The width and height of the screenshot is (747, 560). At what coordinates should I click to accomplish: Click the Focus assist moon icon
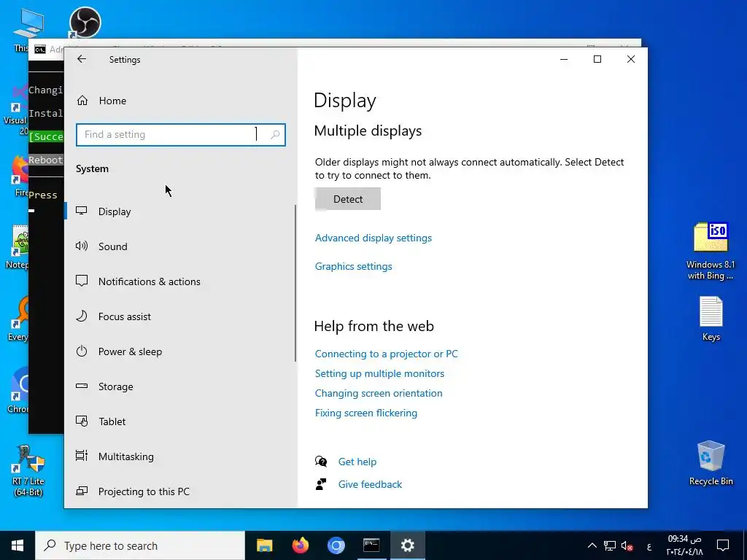coord(82,316)
